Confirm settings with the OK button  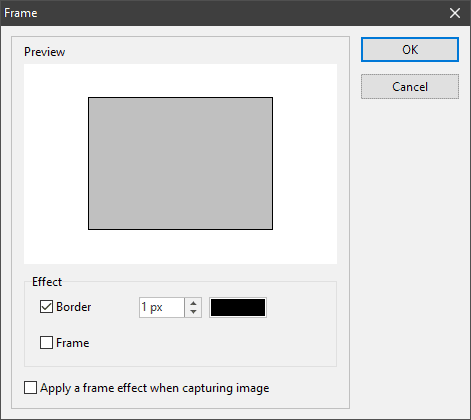410,50
